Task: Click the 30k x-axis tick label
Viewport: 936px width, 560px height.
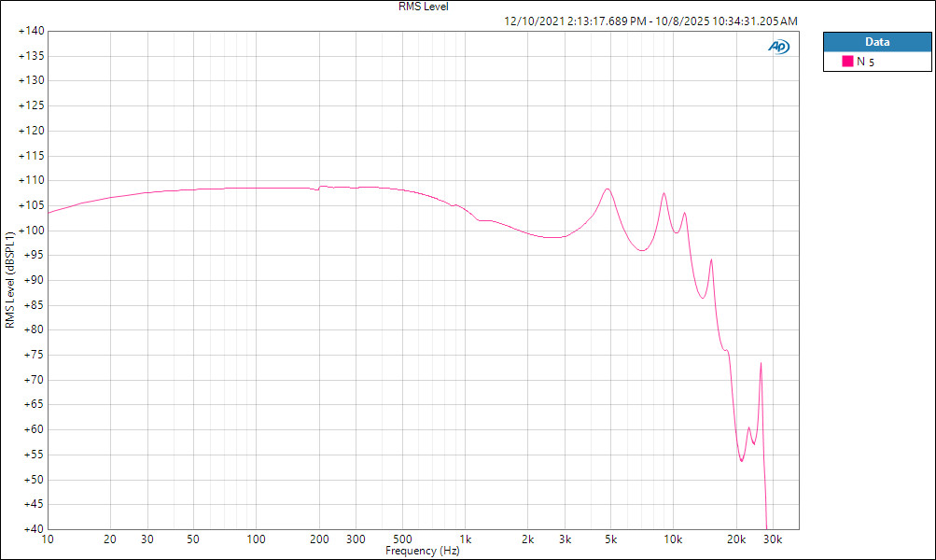Action: point(774,539)
